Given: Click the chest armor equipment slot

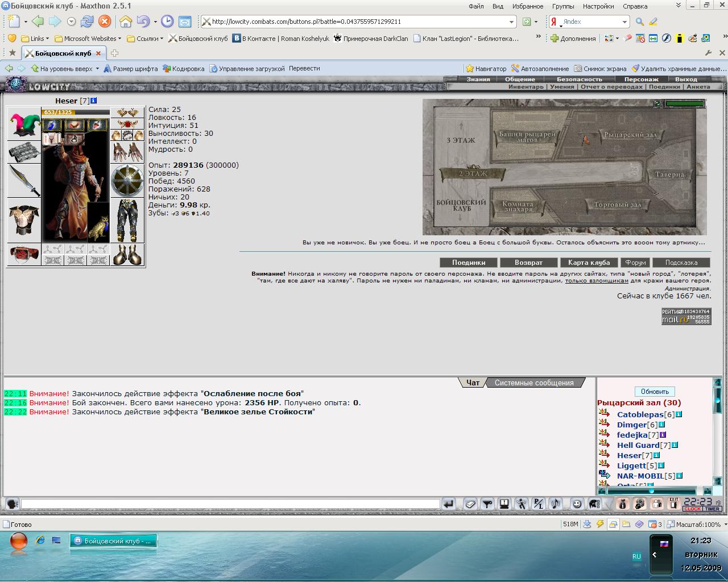Looking at the screenshot, I should click(24, 221).
